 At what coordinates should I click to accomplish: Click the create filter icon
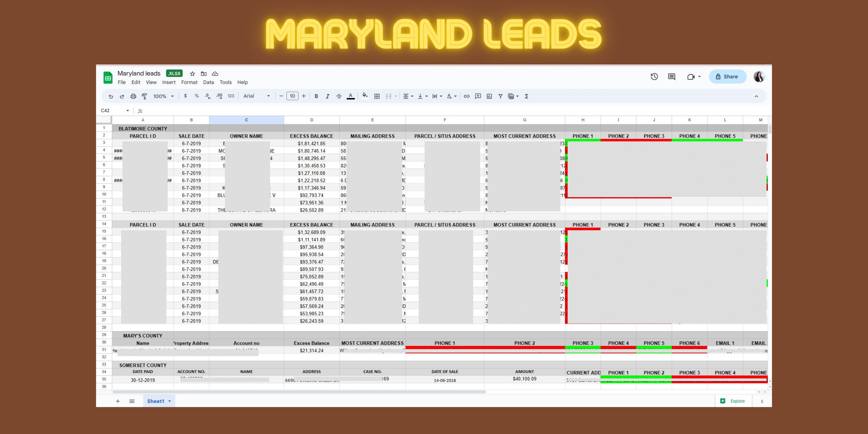tap(500, 96)
